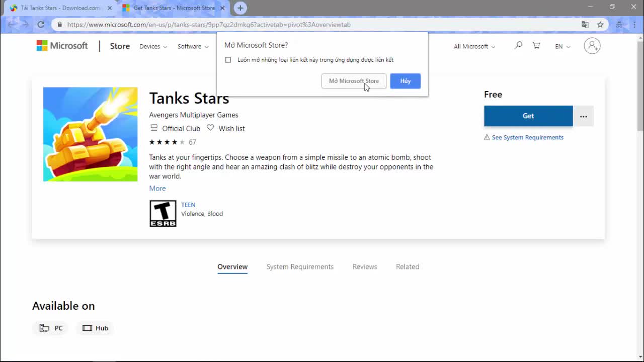This screenshot has width=644, height=362.
Task: Switch to the System Requirements tab
Action: point(300,266)
